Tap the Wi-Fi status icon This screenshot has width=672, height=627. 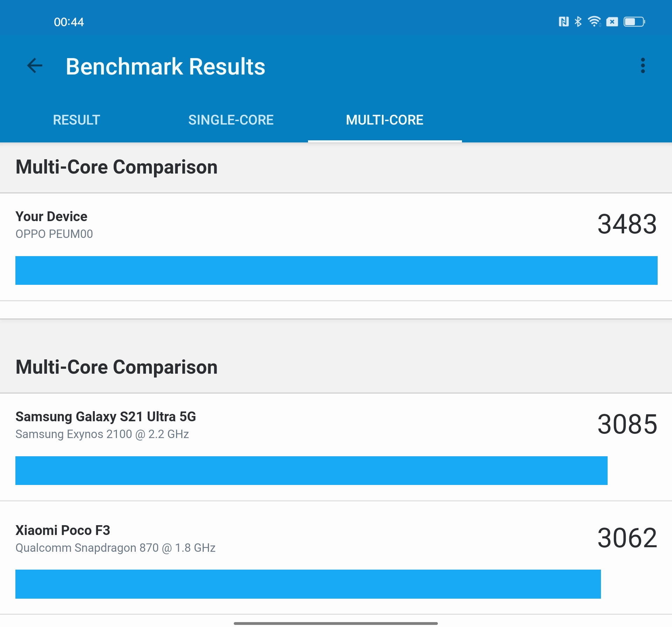click(x=594, y=22)
